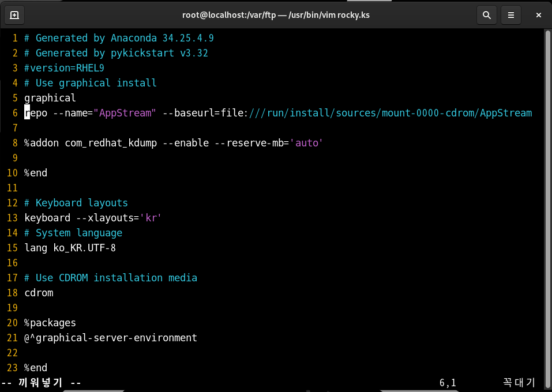The width and height of the screenshot is (552, 392).
Task: Click the "AppStream" quoted name string
Action: tap(125, 113)
